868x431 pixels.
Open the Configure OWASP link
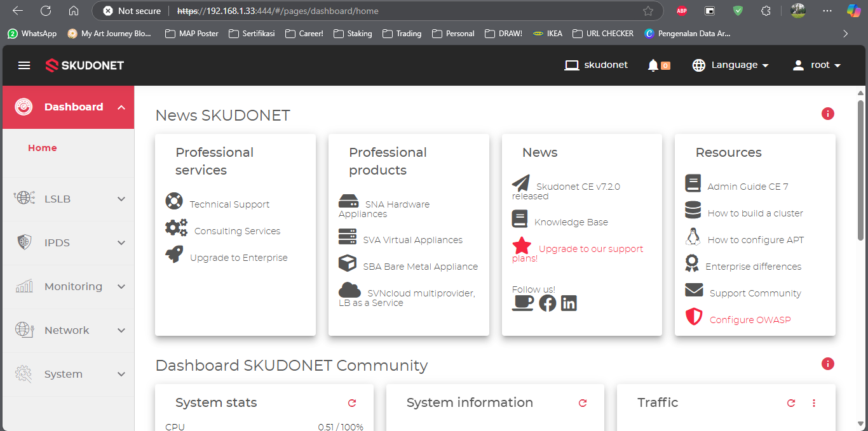pos(750,320)
